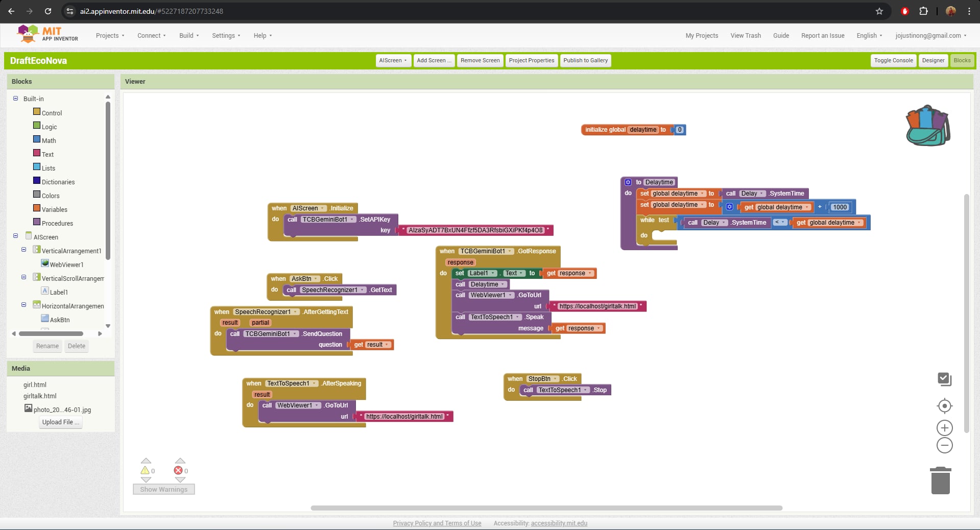Click the workspace trash can icon

[940, 480]
